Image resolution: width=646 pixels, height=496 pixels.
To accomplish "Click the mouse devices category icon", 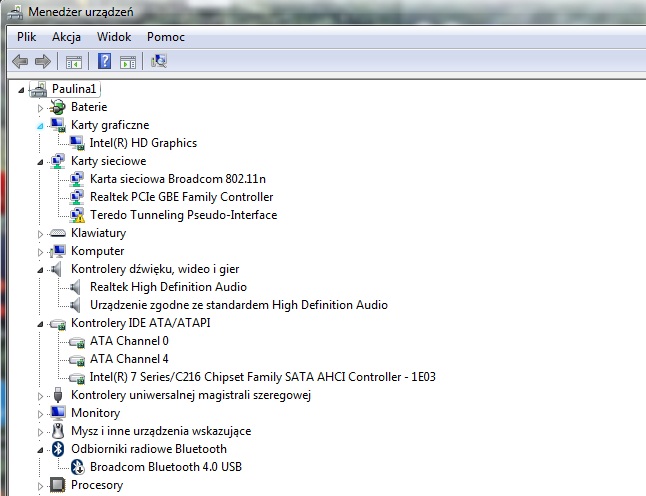I will 58,431.
